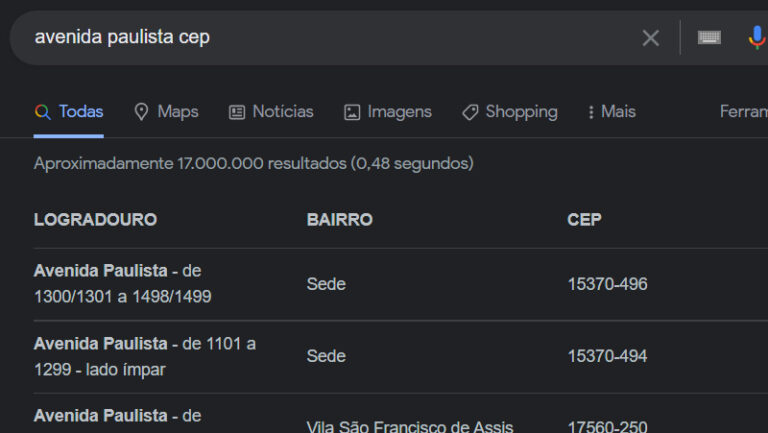Click the Avenida Paulista 1300/1301 a 1498/1499 row
Image resolution: width=768 pixels, height=433 pixels.
pos(123,284)
